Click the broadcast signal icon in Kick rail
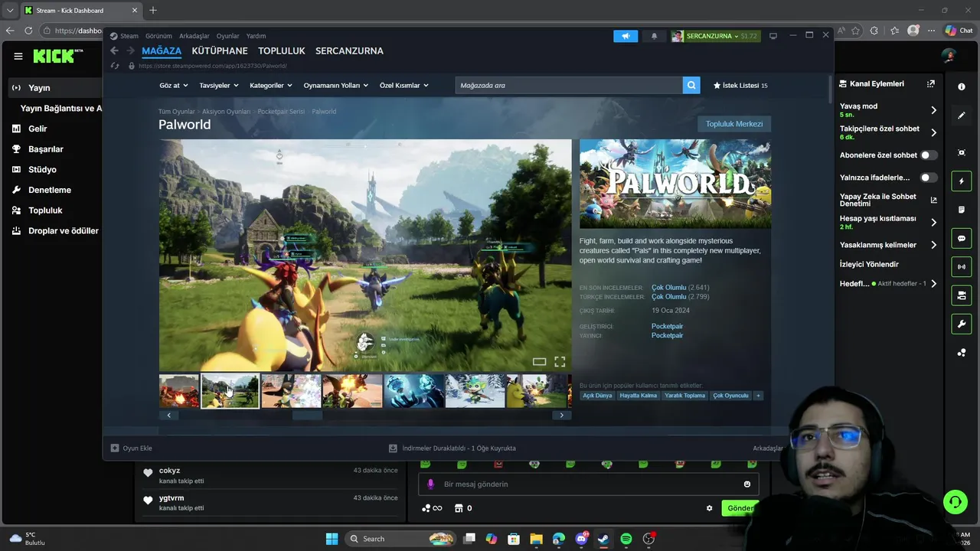The image size is (980, 551). (x=962, y=267)
